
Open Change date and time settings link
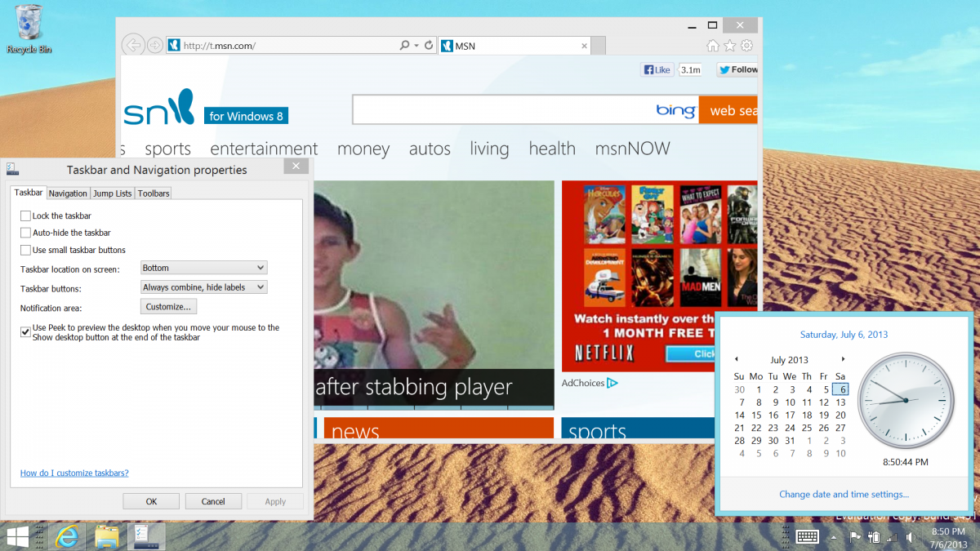pos(844,494)
